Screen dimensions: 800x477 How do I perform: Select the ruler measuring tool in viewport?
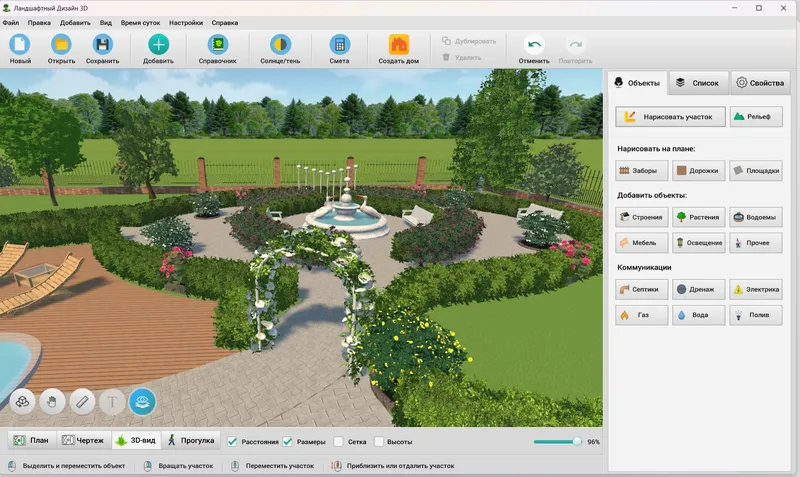(x=82, y=402)
